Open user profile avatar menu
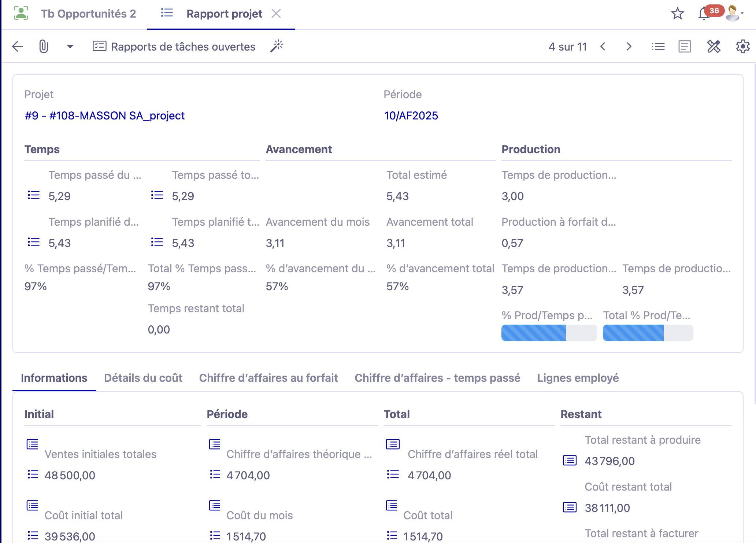Image resolution: width=756 pixels, height=543 pixels. (733, 14)
